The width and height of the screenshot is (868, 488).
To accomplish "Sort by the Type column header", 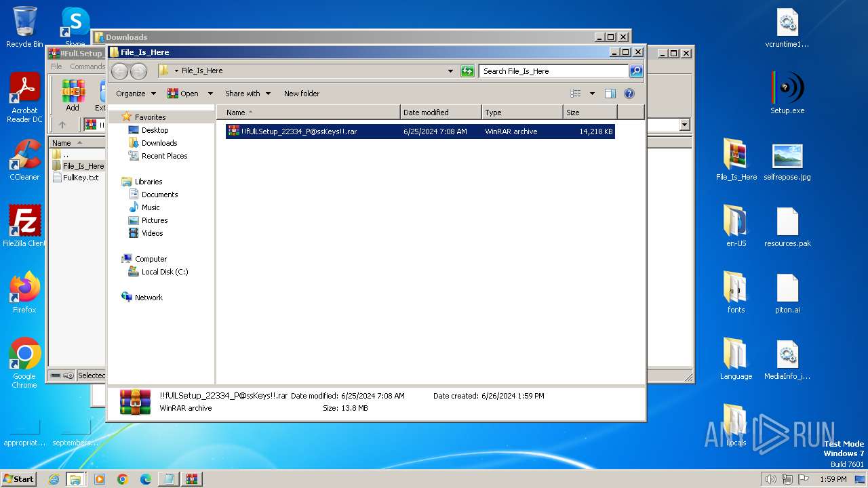I will pyautogui.click(x=523, y=113).
